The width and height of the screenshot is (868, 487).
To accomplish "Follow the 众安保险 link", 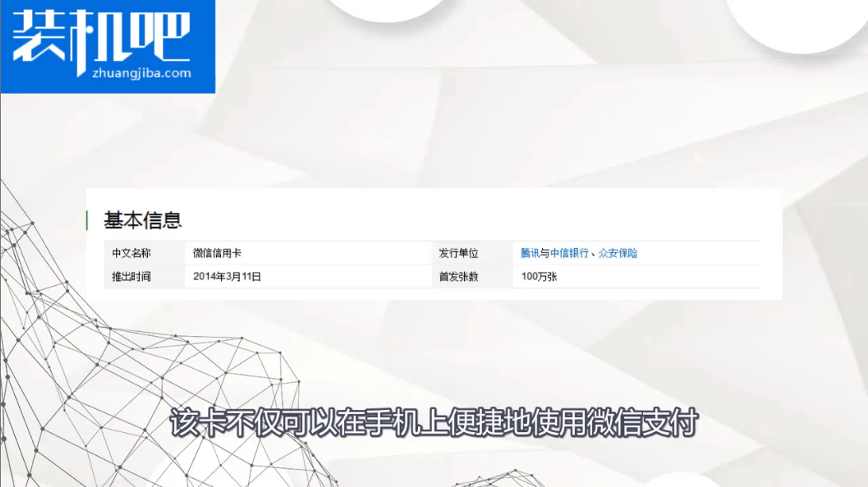I will coord(618,253).
